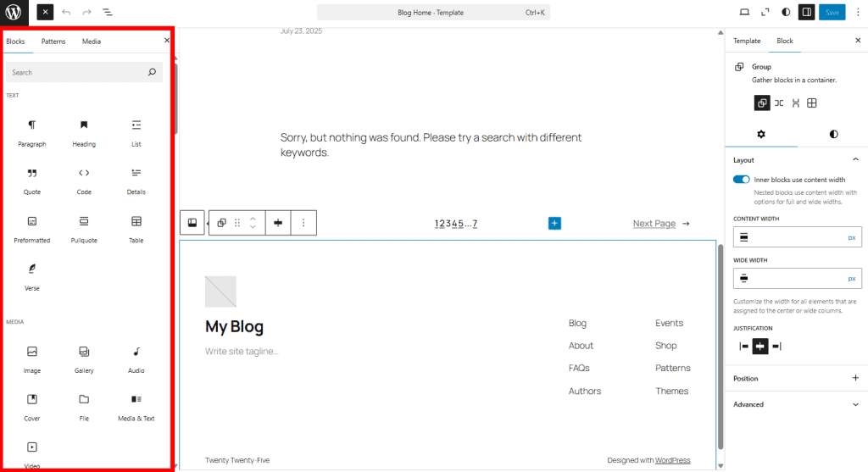Click the blue add block button
This screenshot has width=868, height=472.
(554, 223)
